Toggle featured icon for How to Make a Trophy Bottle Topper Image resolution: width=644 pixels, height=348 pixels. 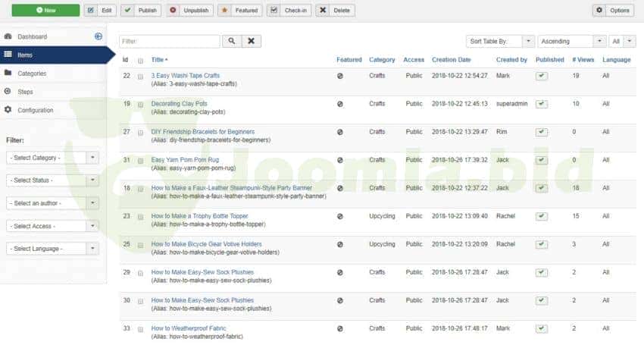(339, 216)
